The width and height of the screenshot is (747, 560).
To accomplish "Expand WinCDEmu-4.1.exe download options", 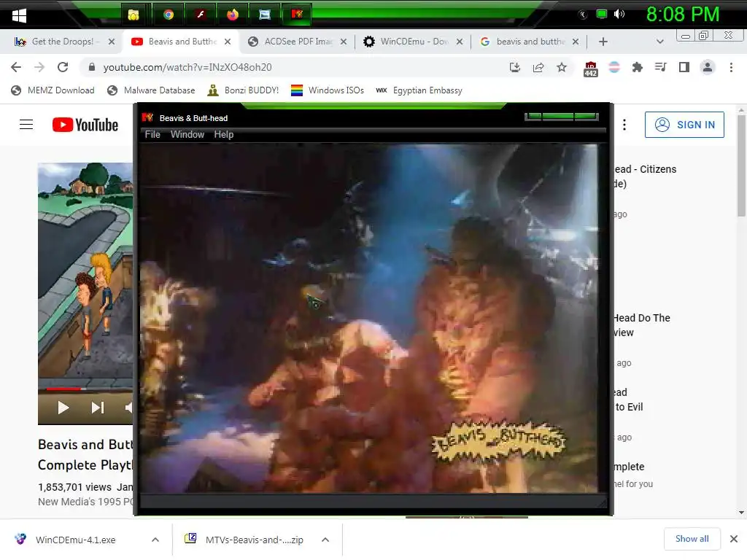I will click(x=155, y=540).
